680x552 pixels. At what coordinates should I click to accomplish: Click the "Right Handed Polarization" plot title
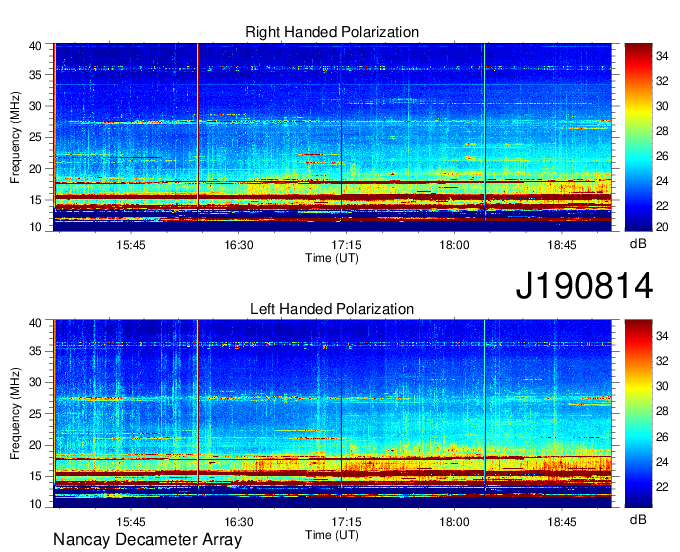(332, 32)
